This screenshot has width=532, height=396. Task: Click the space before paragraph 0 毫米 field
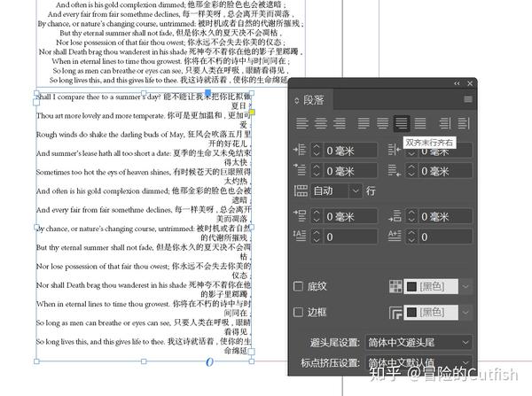tap(350, 216)
